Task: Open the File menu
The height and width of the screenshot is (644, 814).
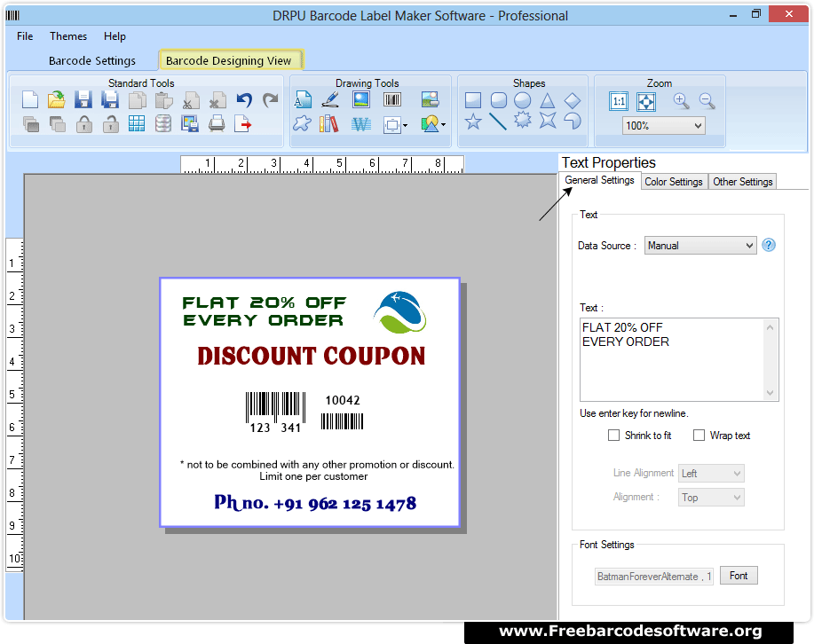Action: [x=25, y=36]
